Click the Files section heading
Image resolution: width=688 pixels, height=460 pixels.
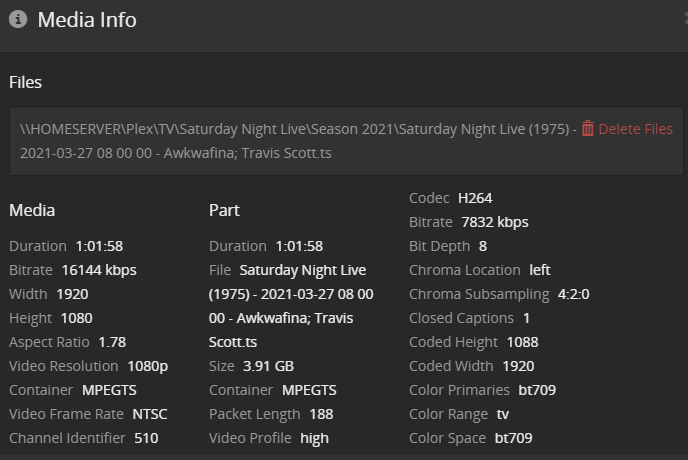point(26,82)
